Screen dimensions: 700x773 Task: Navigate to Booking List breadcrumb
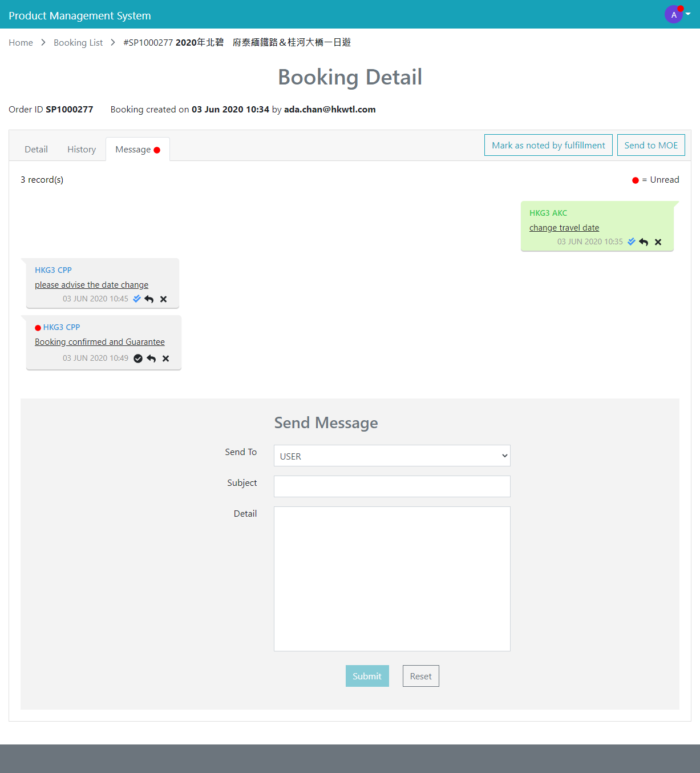78,42
